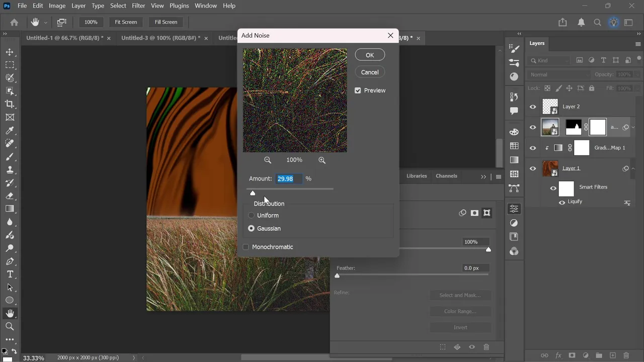Click the zoom out magnifier under preview

[x=268, y=160]
